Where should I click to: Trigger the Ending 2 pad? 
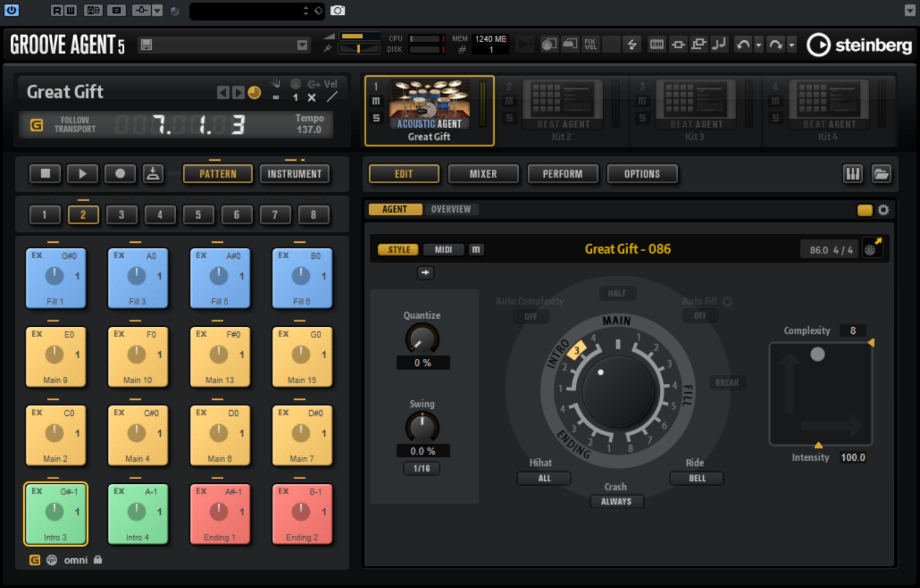point(302,514)
